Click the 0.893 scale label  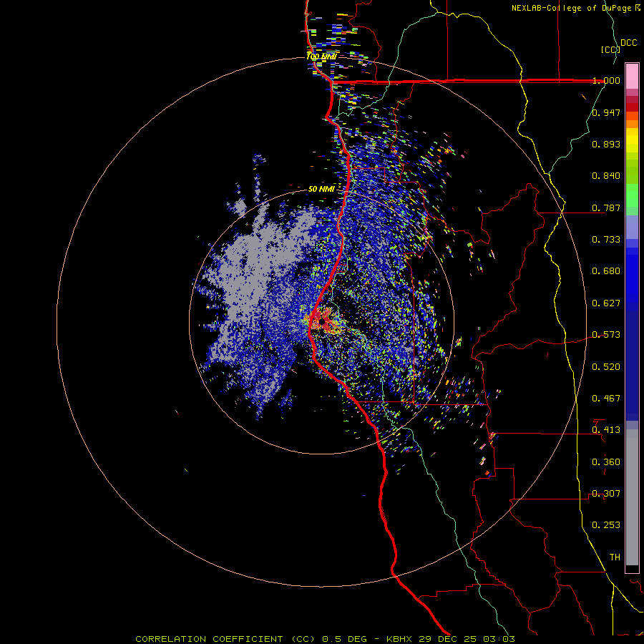[x=606, y=144]
